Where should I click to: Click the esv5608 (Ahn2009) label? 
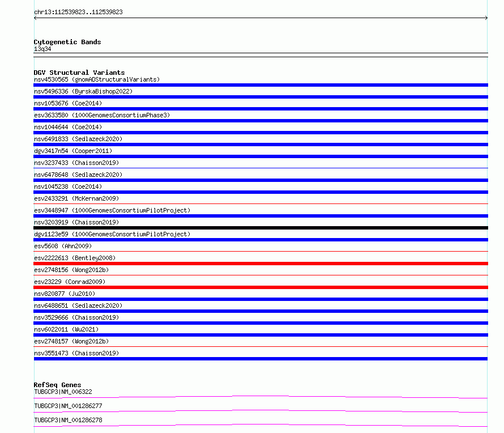pyautogui.click(x=63, y=246)
